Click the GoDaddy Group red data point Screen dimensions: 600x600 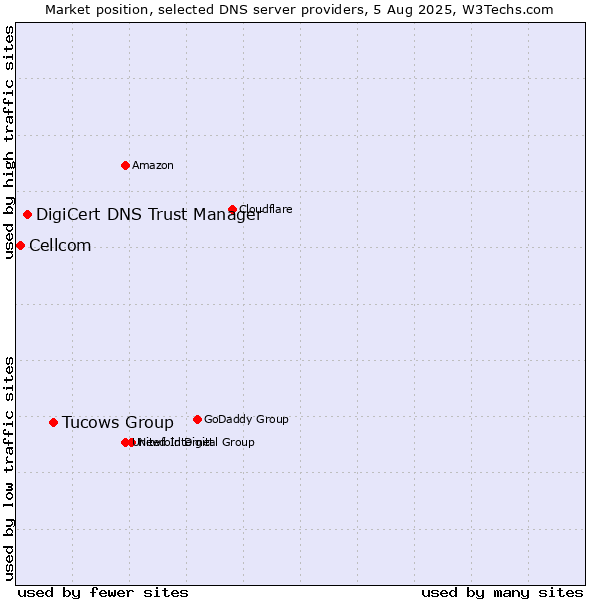point(197,419)
